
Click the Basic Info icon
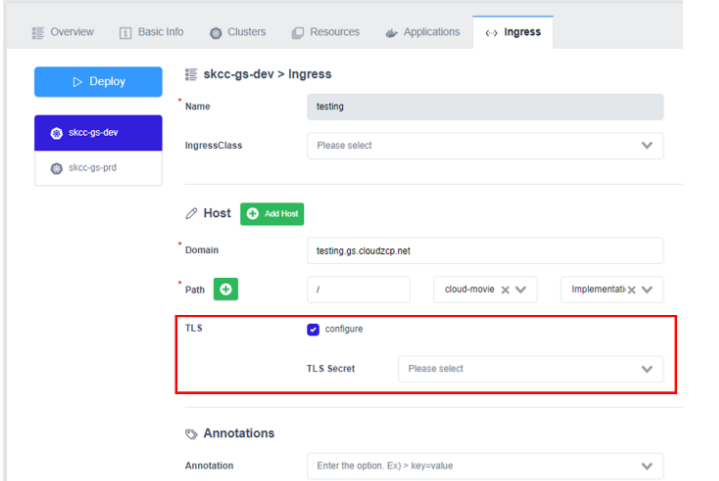point(125,33)
